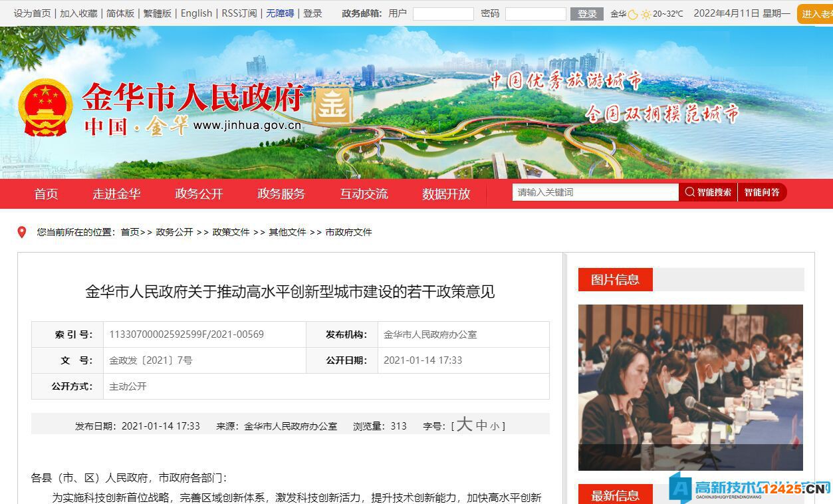
Task: Click the red location pin icon
Action: [x=22, y=232]
